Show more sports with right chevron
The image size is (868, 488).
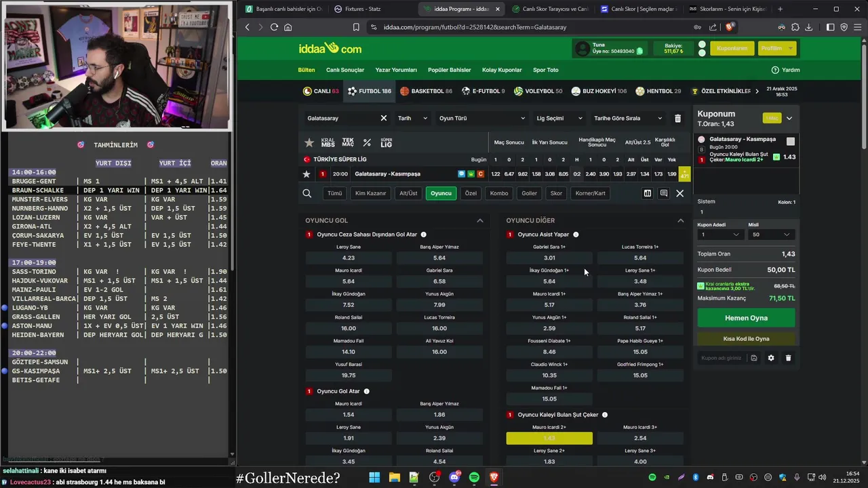pyautogui.click(x=757, y=91)
